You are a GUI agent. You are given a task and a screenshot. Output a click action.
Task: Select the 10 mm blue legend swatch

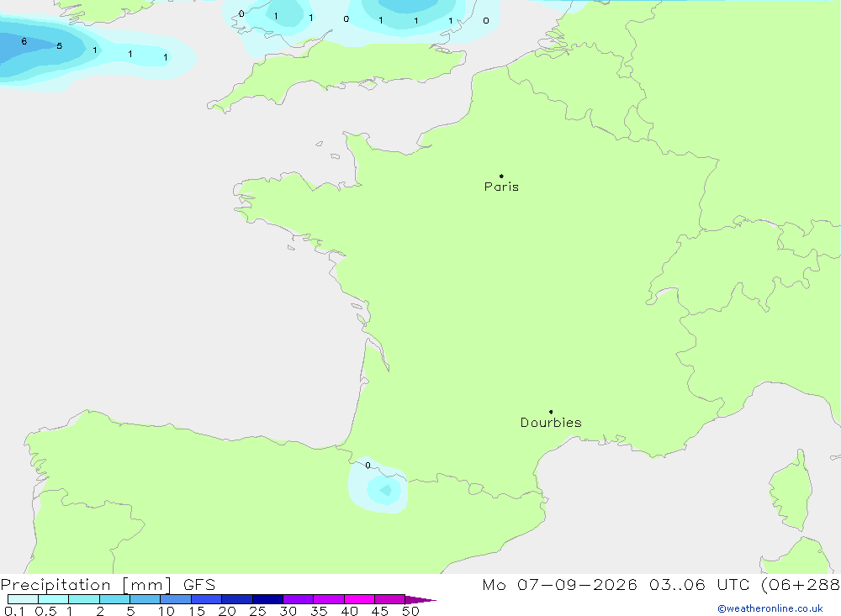pos(176,599)
